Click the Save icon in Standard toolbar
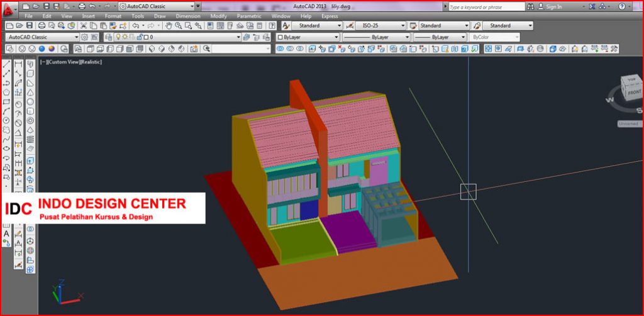Viewport: 644px width, 316px height. pyautogui.click(x=29, y=26)
